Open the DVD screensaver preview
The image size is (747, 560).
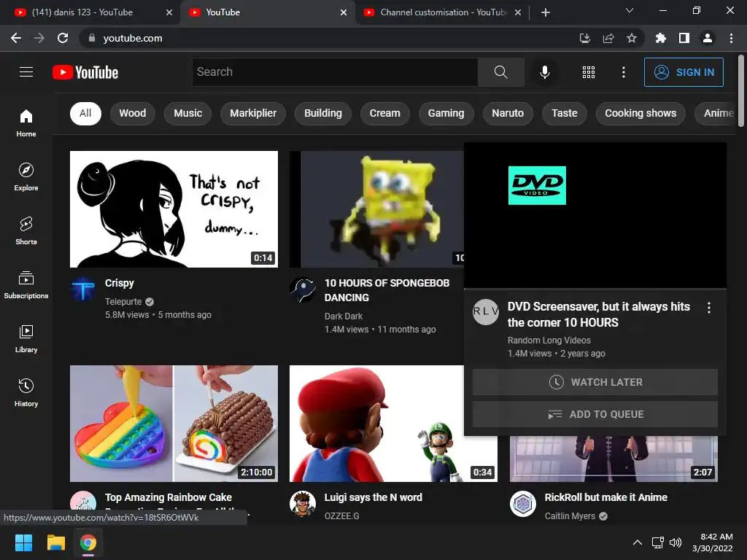(595, 215)
